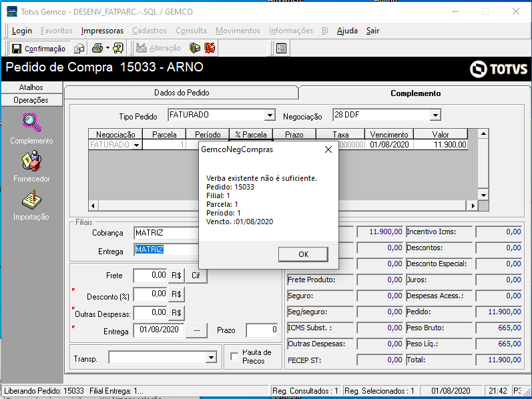Click the Peso Líq. value 665,00
The image size is (532, 399).
pos(499,344)
